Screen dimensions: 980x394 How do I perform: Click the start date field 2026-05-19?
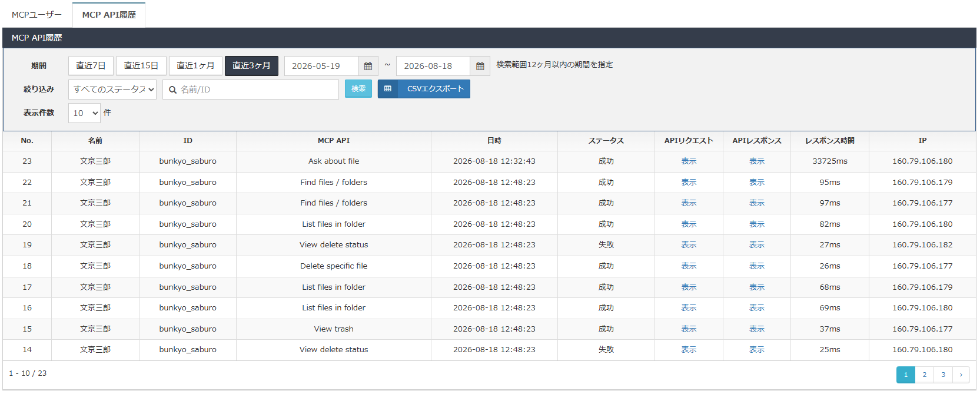pos(321,66)
